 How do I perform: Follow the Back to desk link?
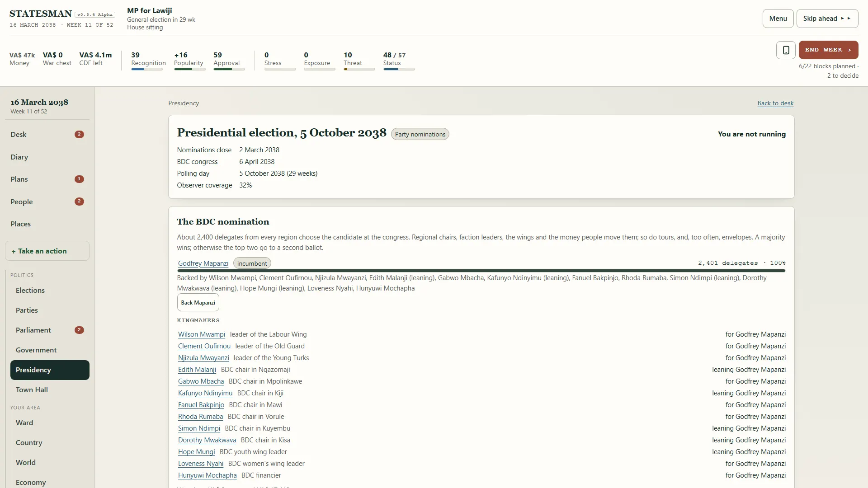(x=775, y=103)
